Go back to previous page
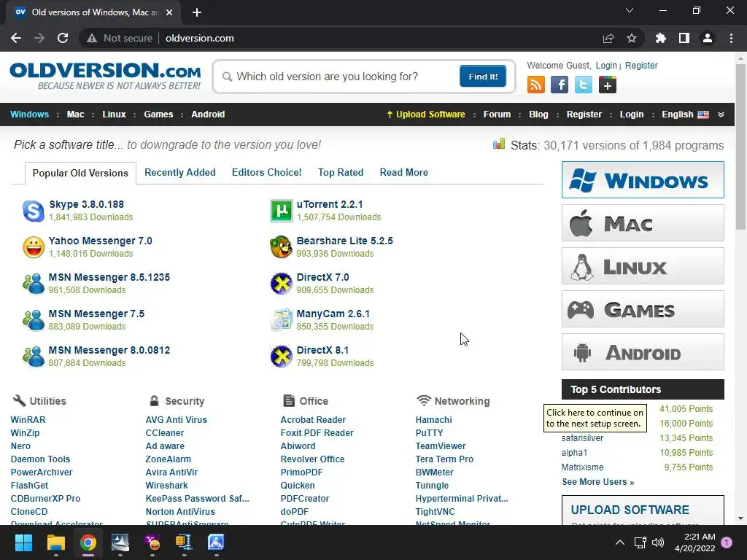This screenshot has width=747, height=560. coord(16,38)
